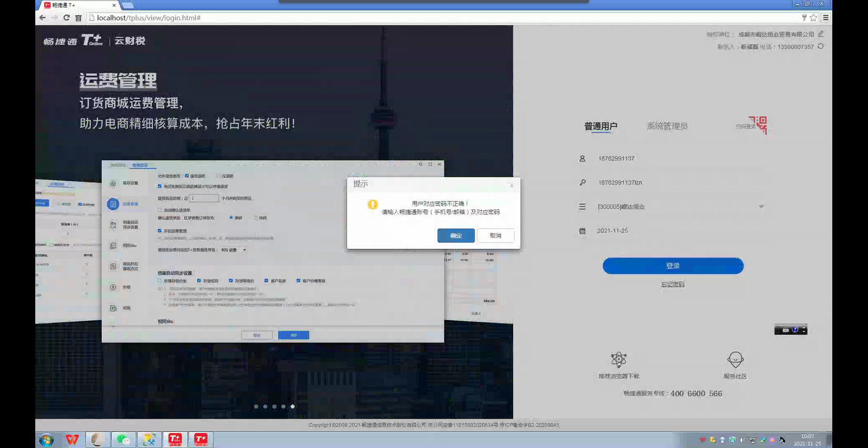Open the 服务社区 service community
The height and width of the screenshot is (448, 868).
pos(735,366)
